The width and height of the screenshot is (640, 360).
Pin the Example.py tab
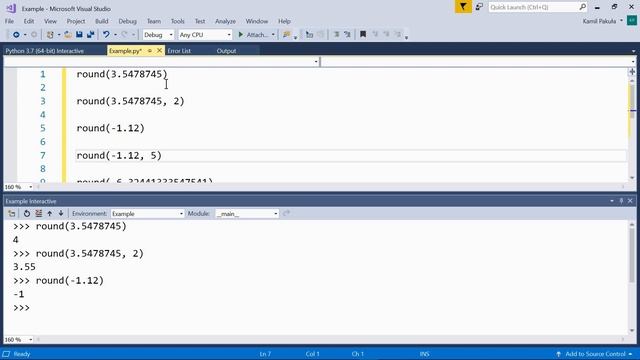[x=150, y=51]
